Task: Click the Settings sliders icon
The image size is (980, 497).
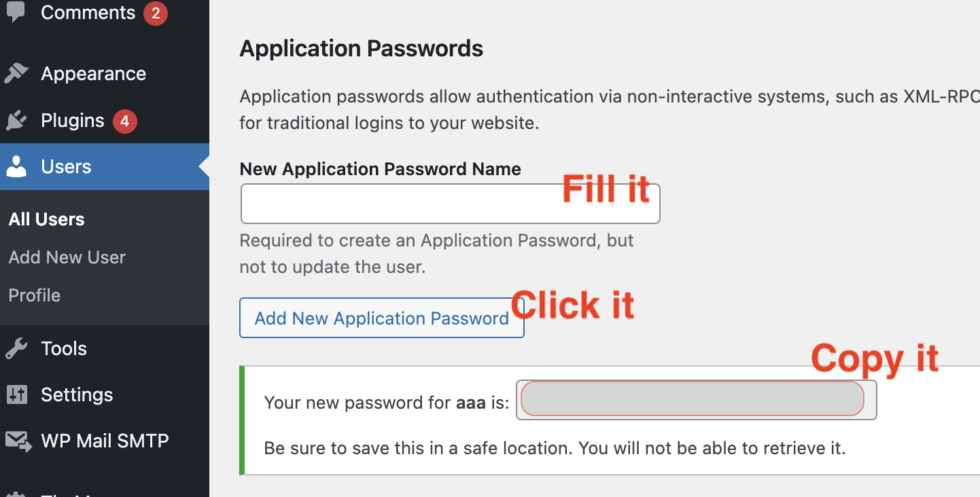Action: click(16, 395)
